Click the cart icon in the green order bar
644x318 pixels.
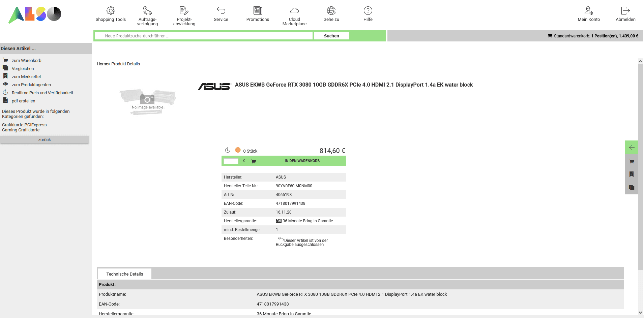point(254,161)
